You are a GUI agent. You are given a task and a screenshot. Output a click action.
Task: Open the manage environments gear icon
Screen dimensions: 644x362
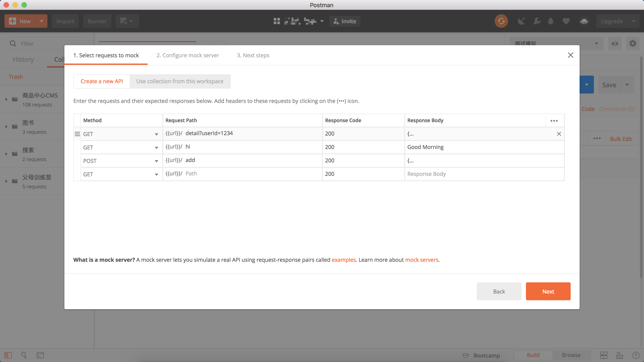coord(633,44)
